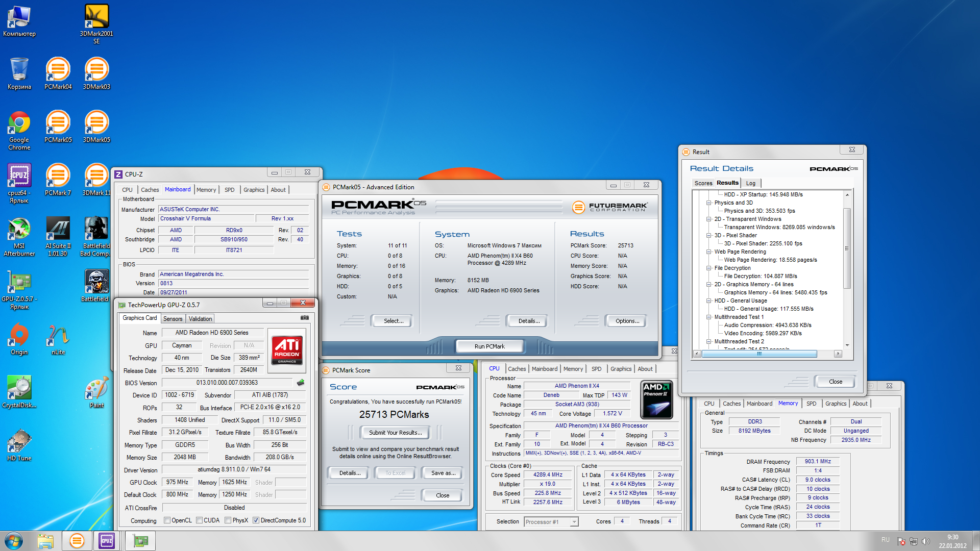Open the MSI Afterburner desktop shortcut
The image size is (980, 551).
[x=19, y=236]
